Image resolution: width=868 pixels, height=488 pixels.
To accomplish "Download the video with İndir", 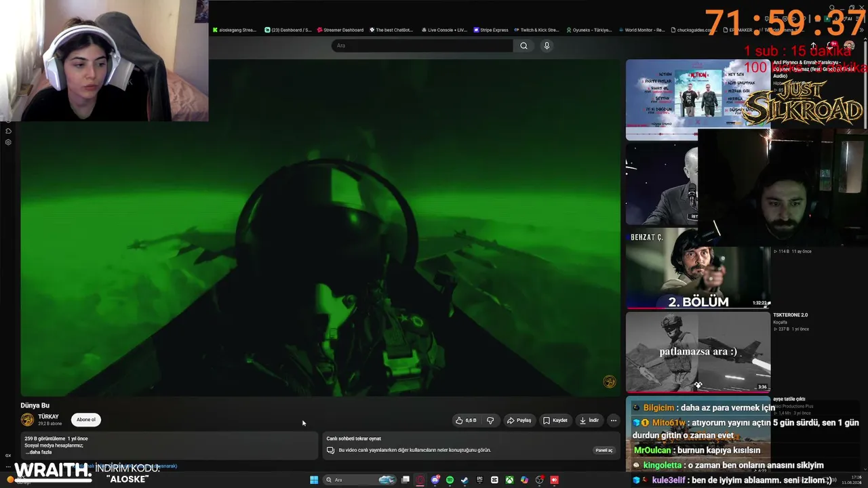I will click(589, 420).
